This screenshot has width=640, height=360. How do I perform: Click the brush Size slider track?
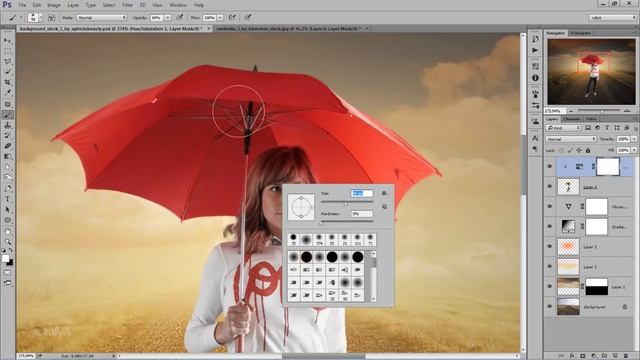point(347,202)
